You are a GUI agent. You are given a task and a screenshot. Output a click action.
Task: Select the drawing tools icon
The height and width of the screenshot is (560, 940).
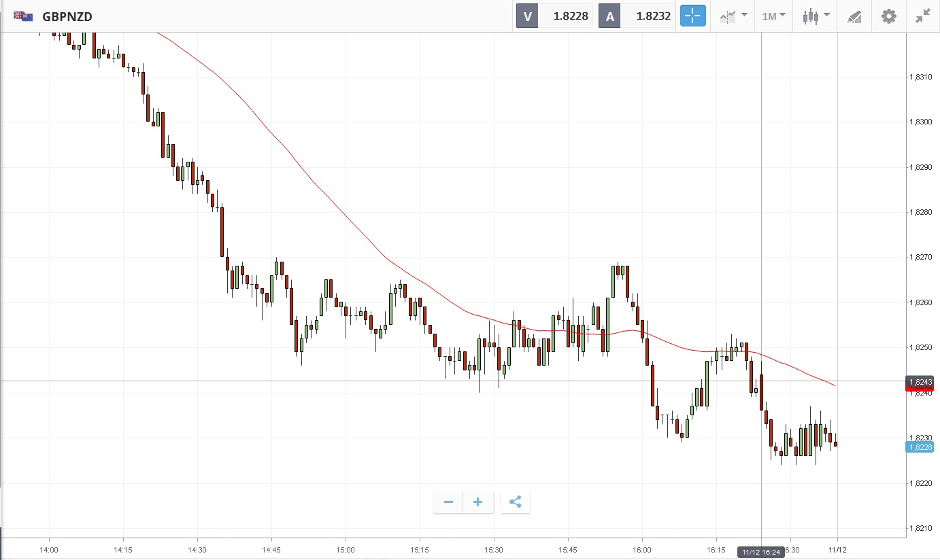click(x=854, y=17)
